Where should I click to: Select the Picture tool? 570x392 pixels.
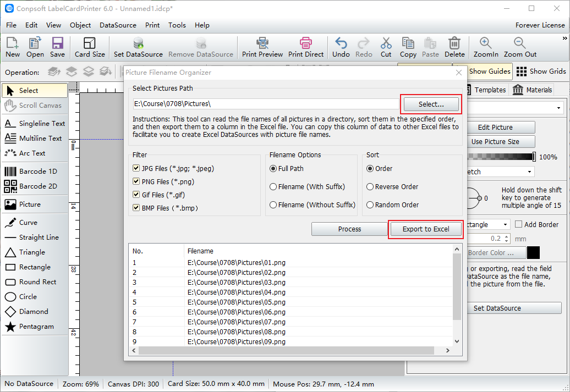35,205
